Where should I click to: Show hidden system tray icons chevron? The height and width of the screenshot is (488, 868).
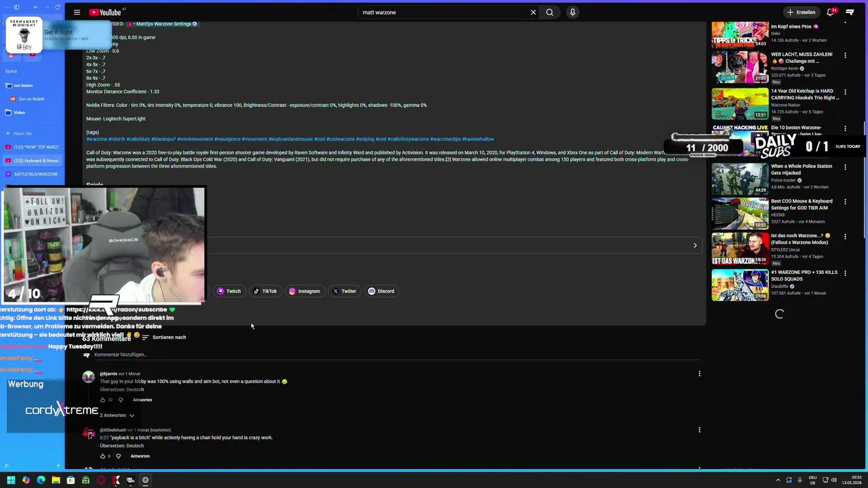778,480
